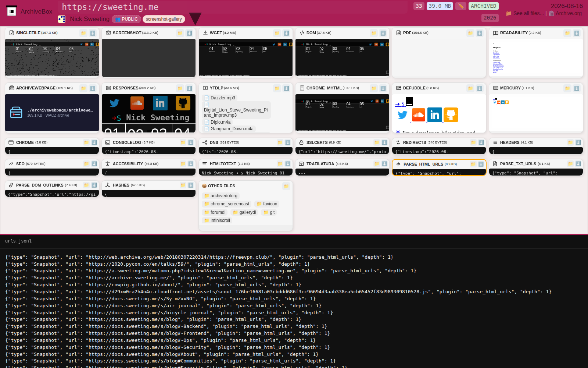The height and width of the screenshot is (368, 588).
Task: Click the ArchiveBox logo icon
Action: click(x=12, y=11)
